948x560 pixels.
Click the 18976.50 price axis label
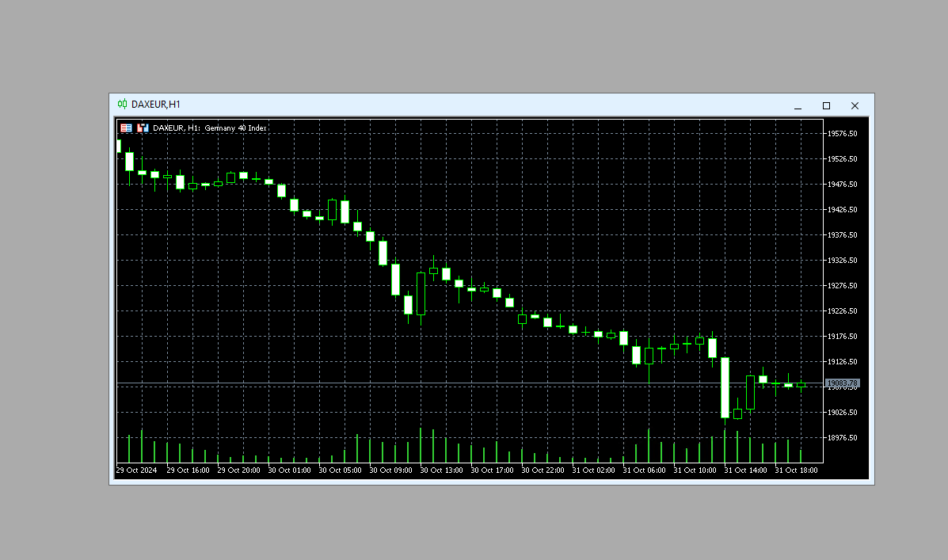(842, 437)
